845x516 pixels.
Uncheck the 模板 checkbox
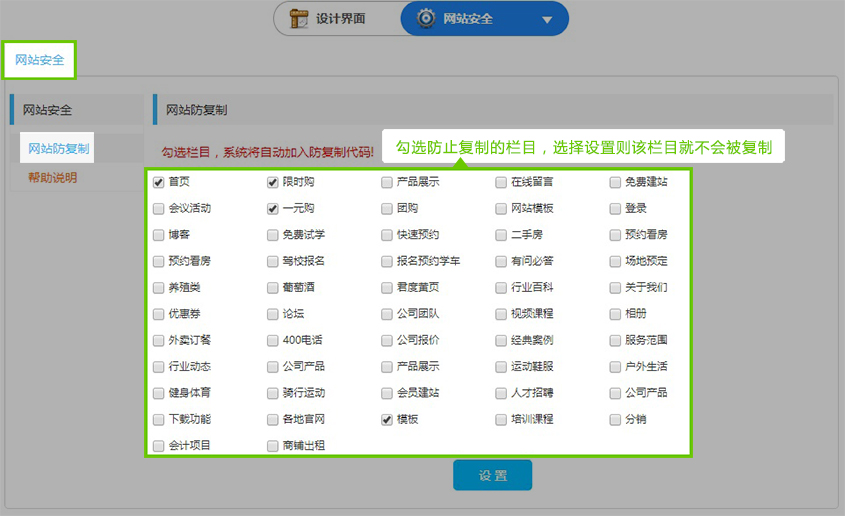pyautogui.click(x=387, y=419)
